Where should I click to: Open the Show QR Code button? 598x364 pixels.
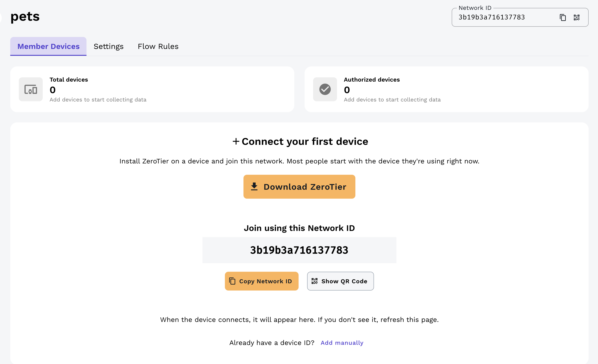click(340, 281)
